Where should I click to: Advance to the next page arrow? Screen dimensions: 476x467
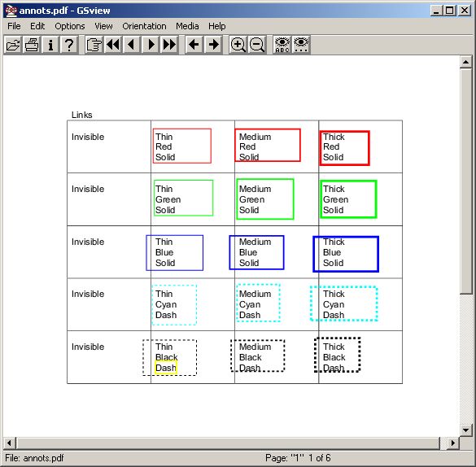[x=151, y=45]
